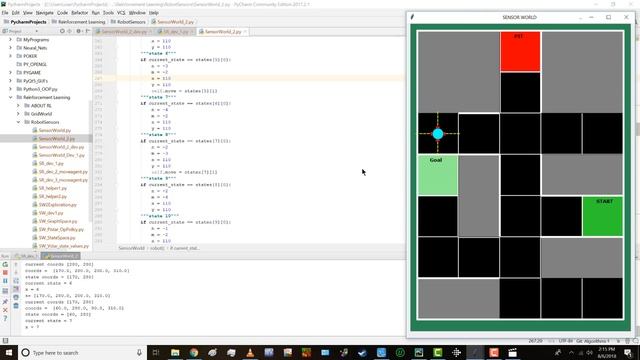This screenshot has width=640, height=360.
Task: Open Help via the question mark icon
Action: pos(5,318)
